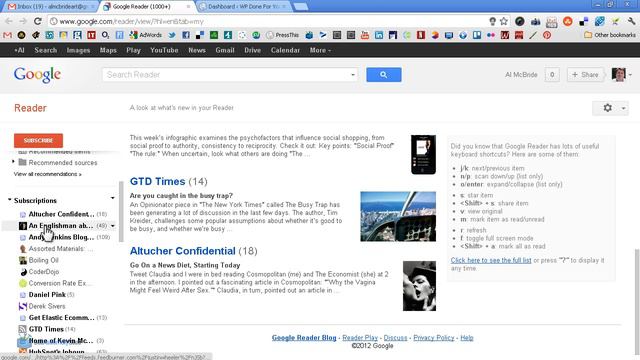Open the YouTube bookmark icon
The height and width of the screenshot is (360, 640).
(365, 35)
